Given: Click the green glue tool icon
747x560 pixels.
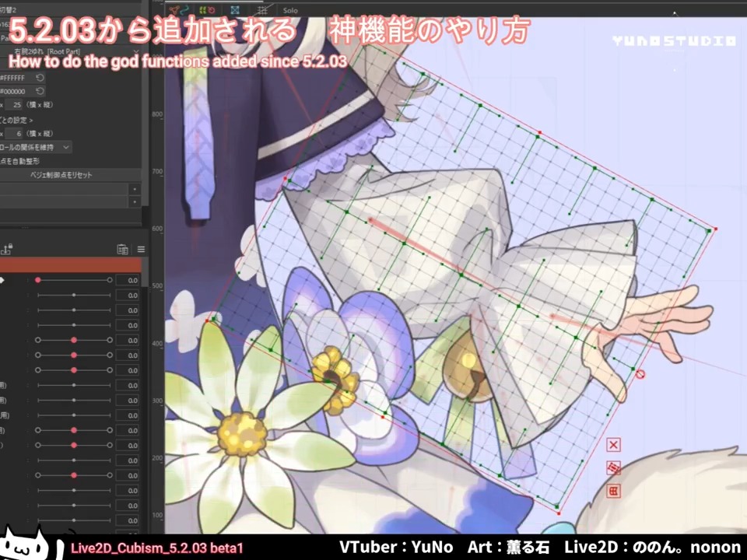Looking at the screenshot, I should point(202,9).
